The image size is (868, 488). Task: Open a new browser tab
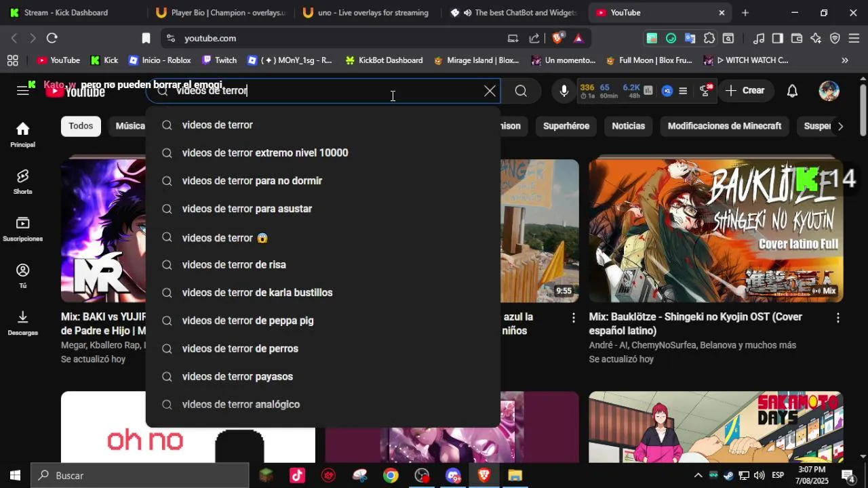(x=745, y=12)
